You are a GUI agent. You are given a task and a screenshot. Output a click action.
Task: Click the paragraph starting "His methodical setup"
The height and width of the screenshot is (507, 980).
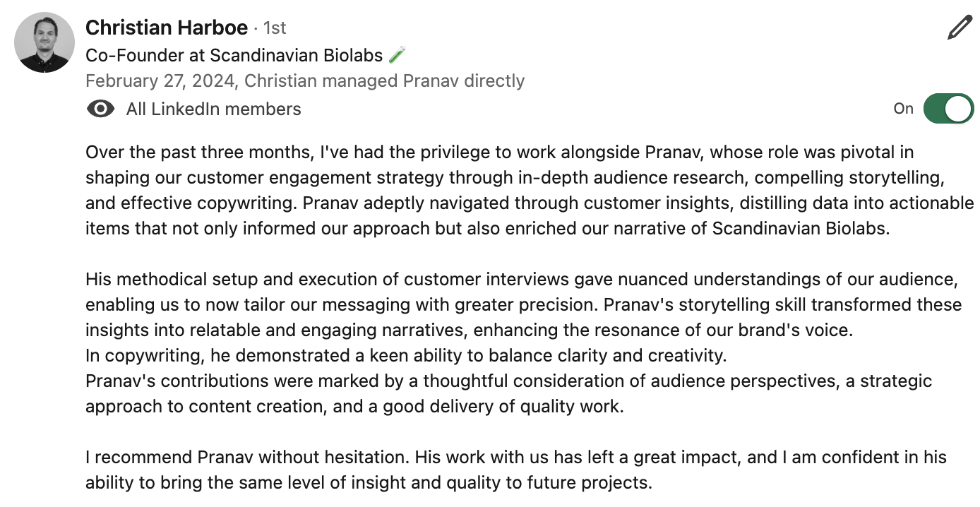click(523, 305)
